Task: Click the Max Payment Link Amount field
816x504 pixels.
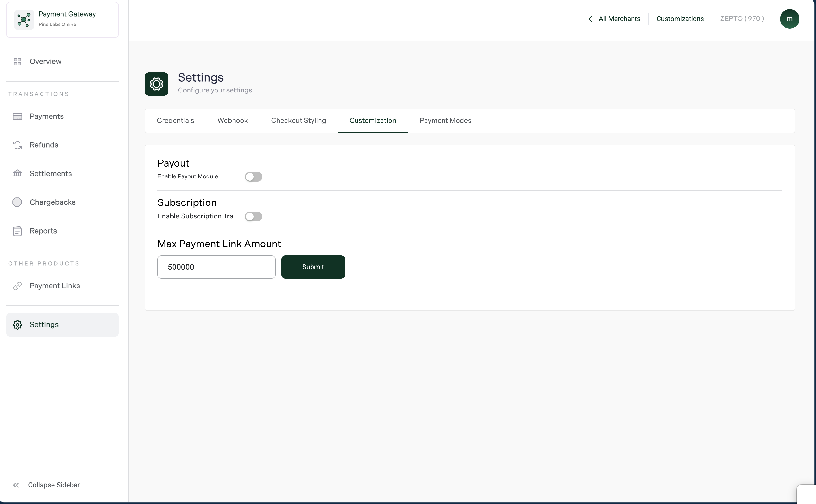Action: (x=217, y=267)
